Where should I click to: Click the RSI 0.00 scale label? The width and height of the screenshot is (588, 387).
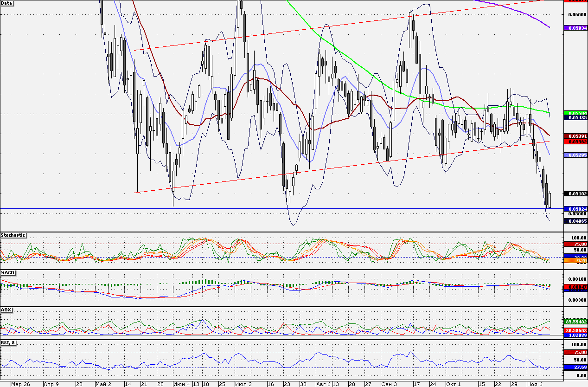[x=581, y=375]
